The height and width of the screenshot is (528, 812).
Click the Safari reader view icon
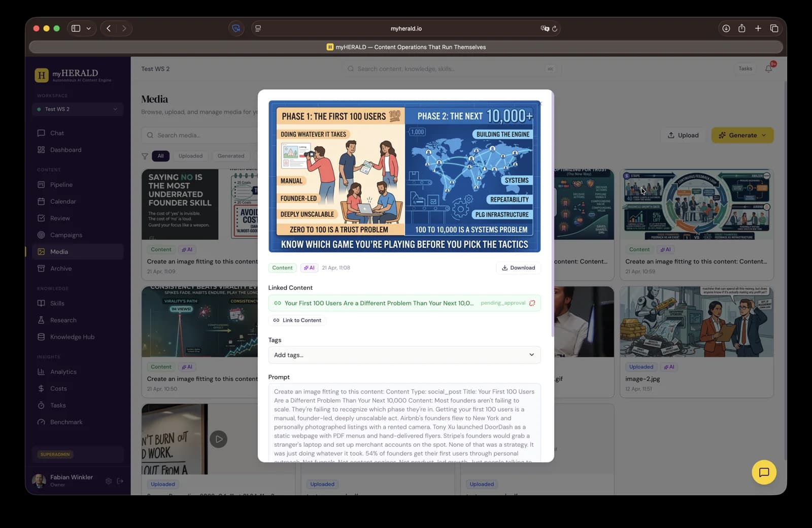coord(258,28)
